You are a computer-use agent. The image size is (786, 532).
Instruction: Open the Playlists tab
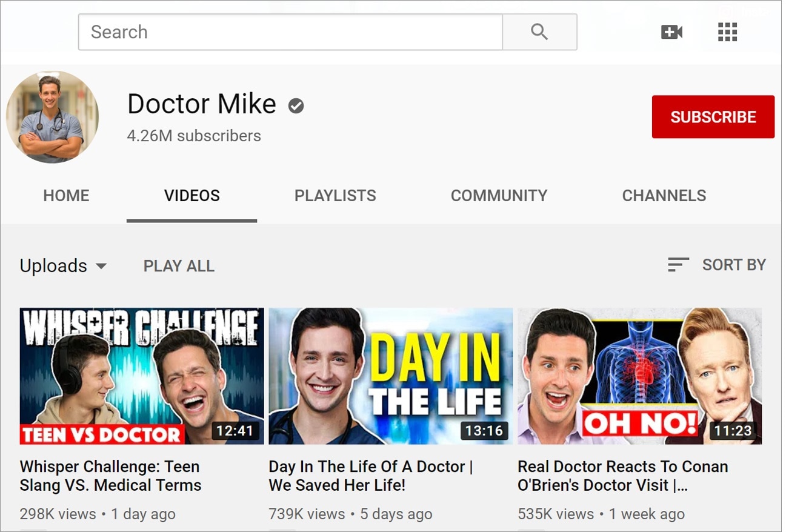(x=335, y=196)
